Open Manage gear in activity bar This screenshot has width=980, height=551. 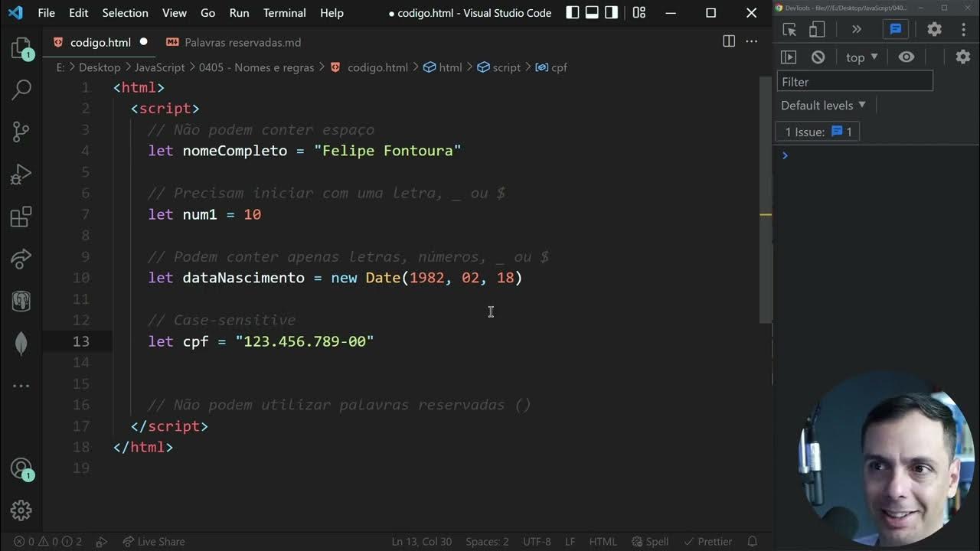coord(21,510)
